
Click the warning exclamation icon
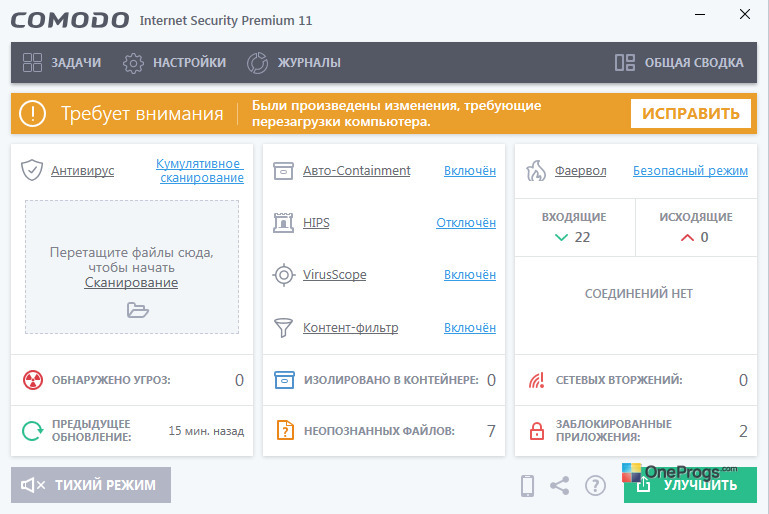pos(32,113)
